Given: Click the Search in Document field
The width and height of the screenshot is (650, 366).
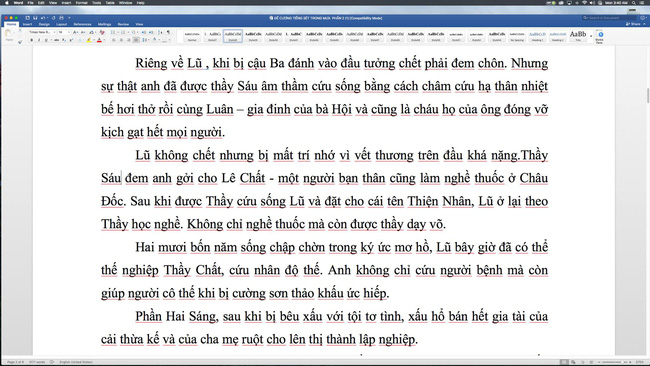Looking at the screenshot, I should coord(609,18).
